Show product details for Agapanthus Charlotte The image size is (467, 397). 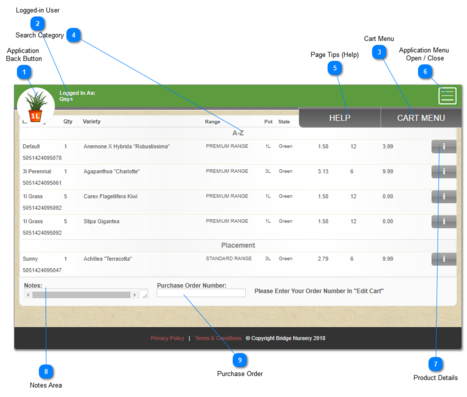pyautogui.click(x=444, y=172)
